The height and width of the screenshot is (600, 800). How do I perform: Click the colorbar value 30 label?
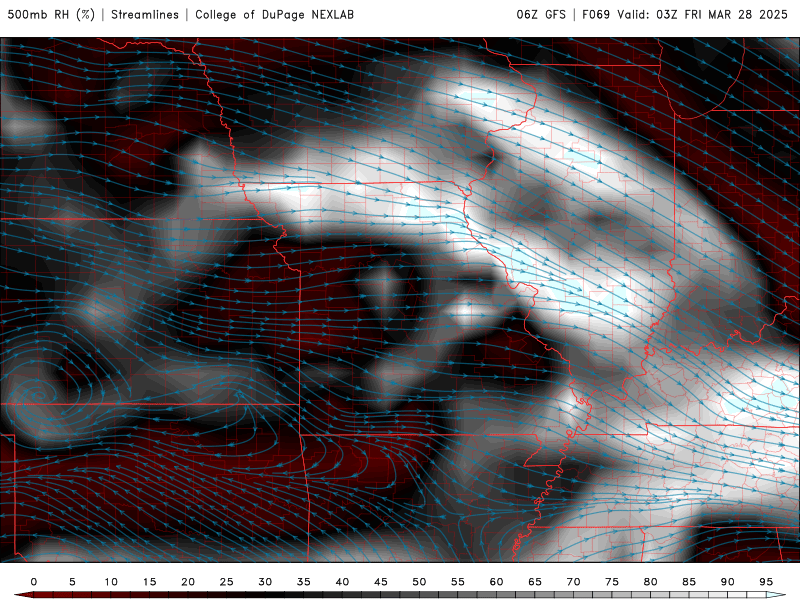tap(265, 582)
